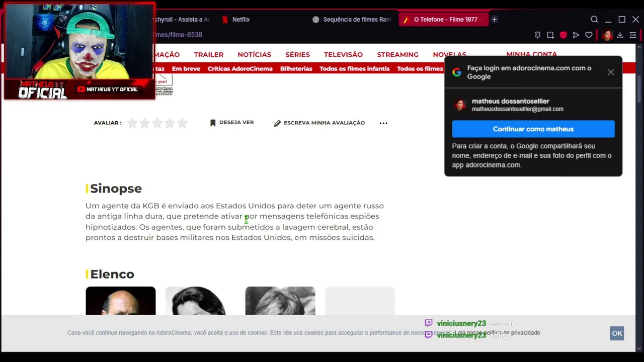This screenshot has height=362, width=644.
Task: Rate the film one star
Action: [132, 123]
